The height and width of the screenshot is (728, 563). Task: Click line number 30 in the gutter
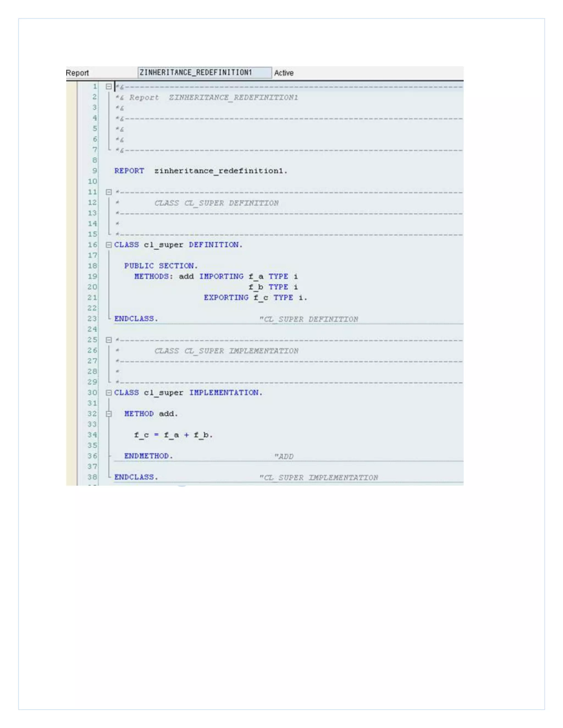click(x=92, y=393)
